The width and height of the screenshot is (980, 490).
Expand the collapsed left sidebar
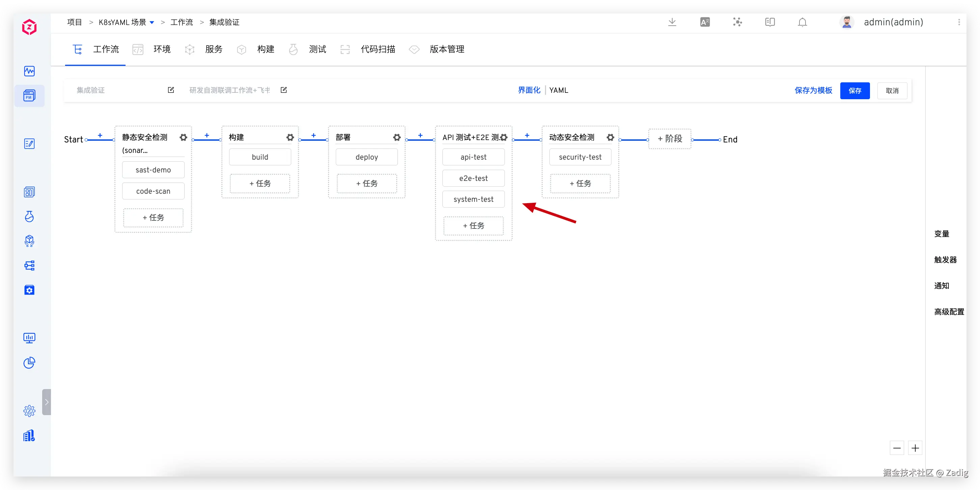tap(47, 402)
